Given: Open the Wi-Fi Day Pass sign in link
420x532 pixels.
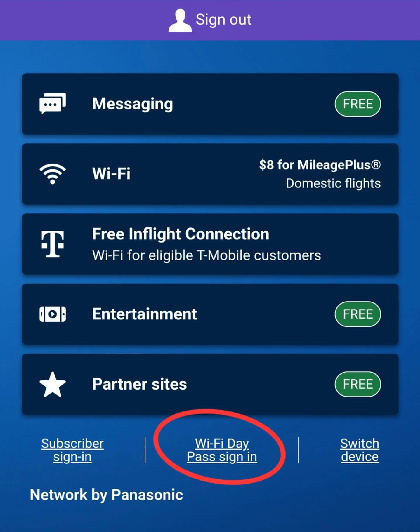Looking at the screenshot, I should (222, 450).
